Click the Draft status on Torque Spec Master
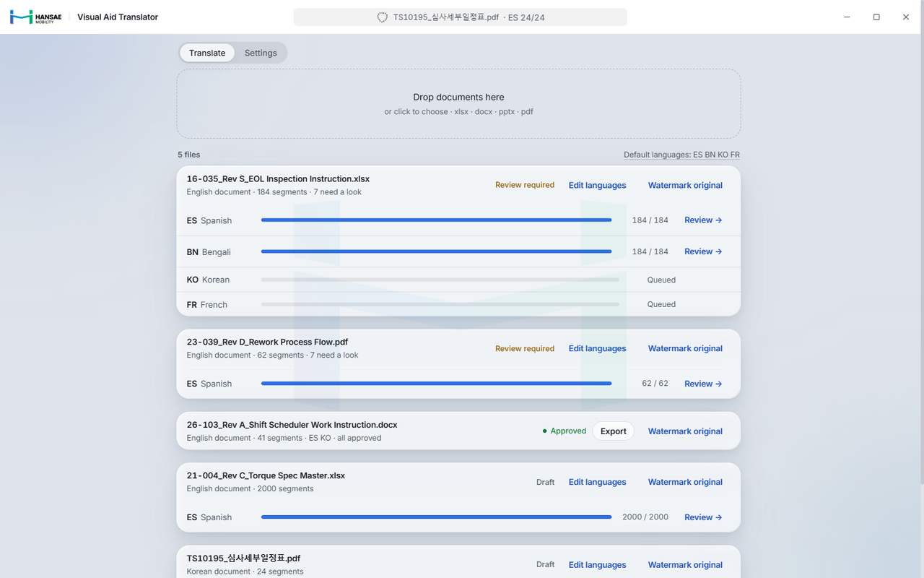The height and width of the screenshot is (578, 924). [x=546, y=482]
